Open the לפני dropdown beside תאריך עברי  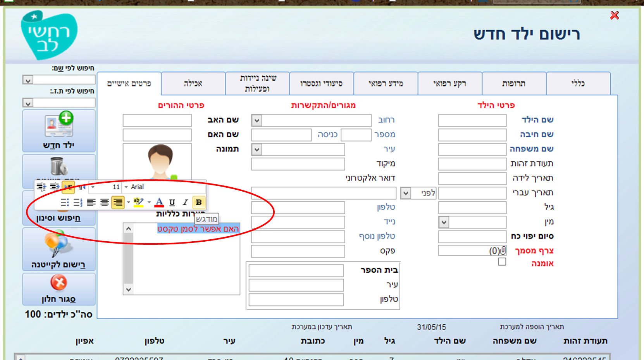click(406, 193)
